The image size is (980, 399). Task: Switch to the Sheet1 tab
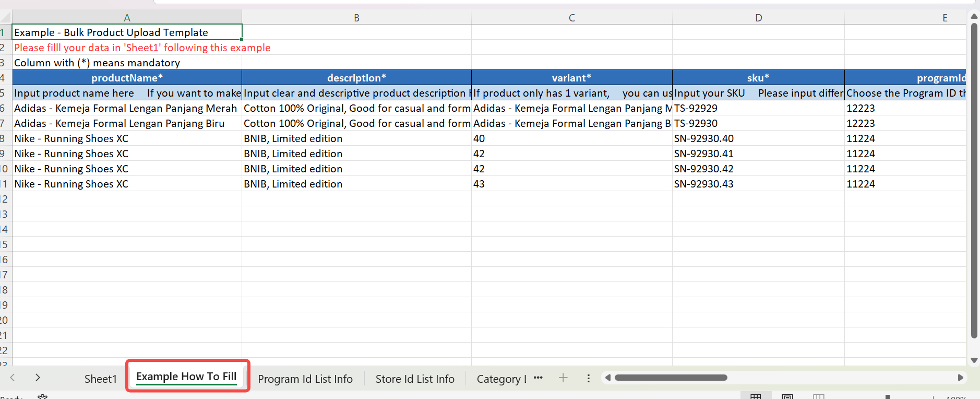click(x=101, y=379)
